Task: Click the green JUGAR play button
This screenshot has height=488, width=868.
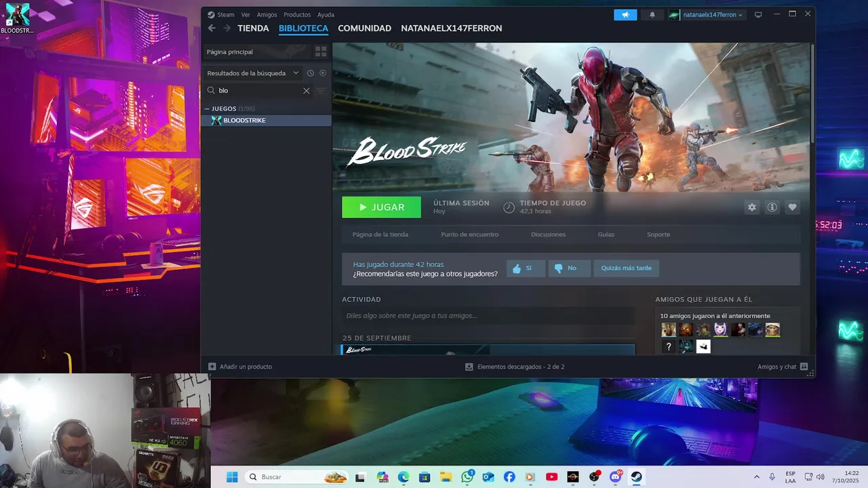Action: (381, 207)
